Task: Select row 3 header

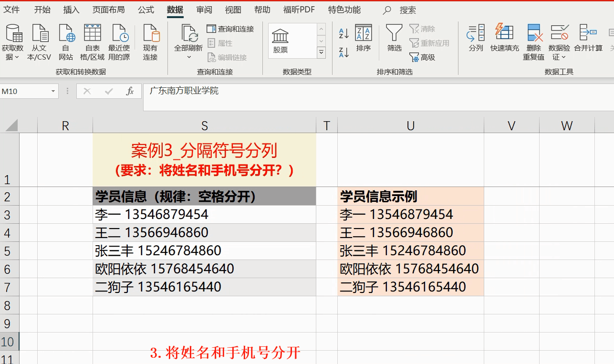Action: coord(9,215)
